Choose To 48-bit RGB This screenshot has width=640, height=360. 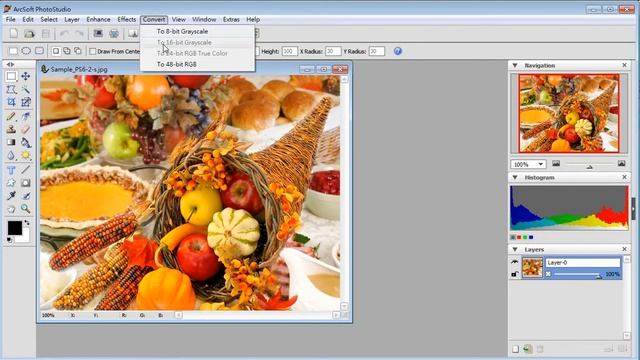[176, 64]
